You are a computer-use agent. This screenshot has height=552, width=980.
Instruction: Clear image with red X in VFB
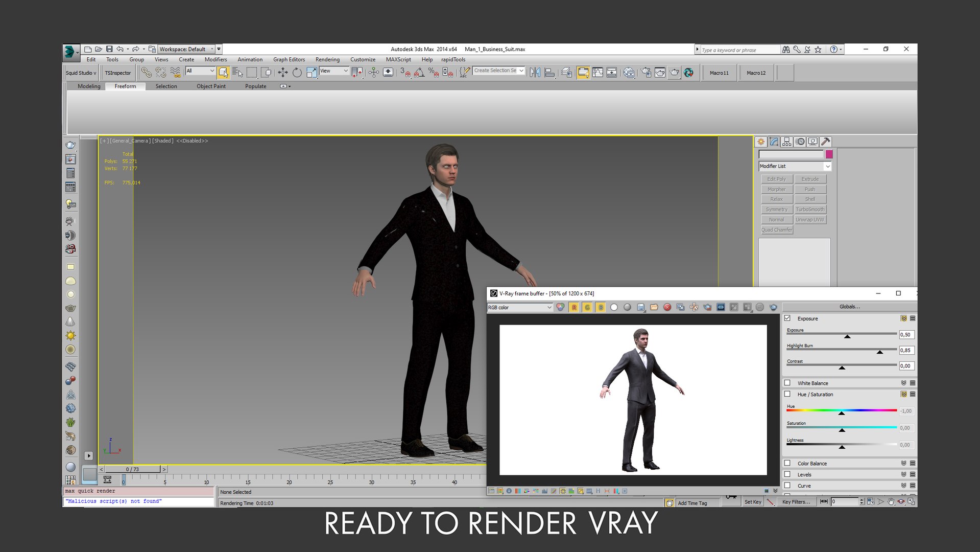click(x=667, y=307)
